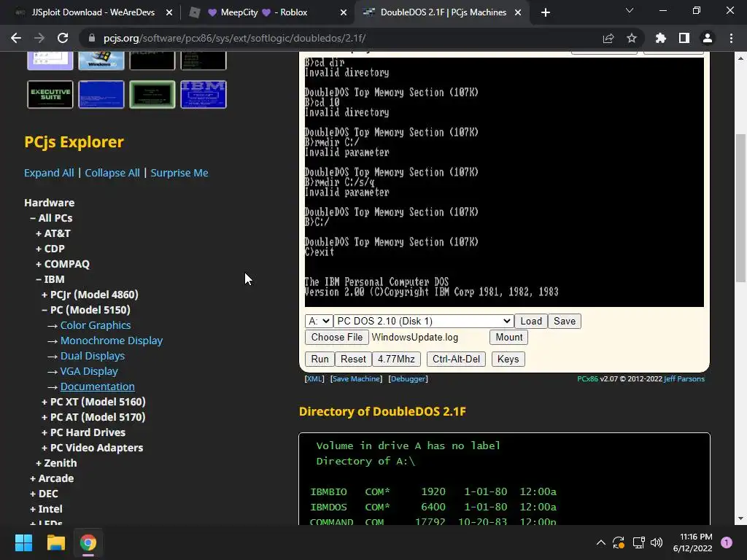Send Ctrl-Alt-Del to the machine

[456, 359]
